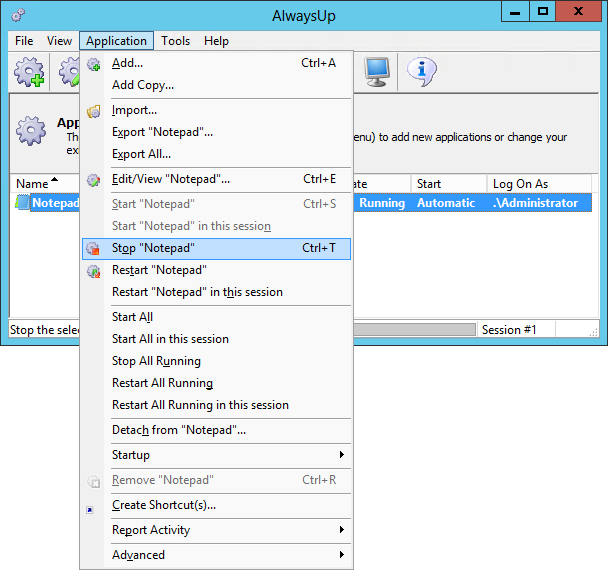The image size is (608, 571).
Task: Open the Tools menu
Action: pos(176,41)
